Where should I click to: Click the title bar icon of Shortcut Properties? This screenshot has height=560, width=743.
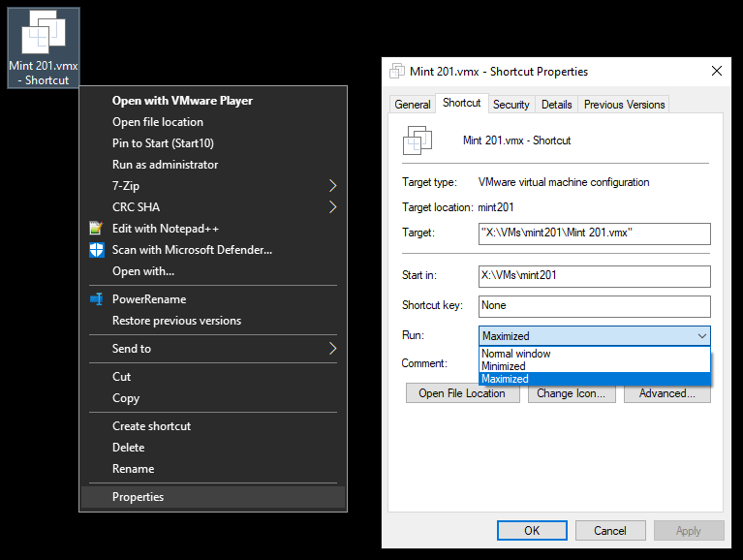397,71
